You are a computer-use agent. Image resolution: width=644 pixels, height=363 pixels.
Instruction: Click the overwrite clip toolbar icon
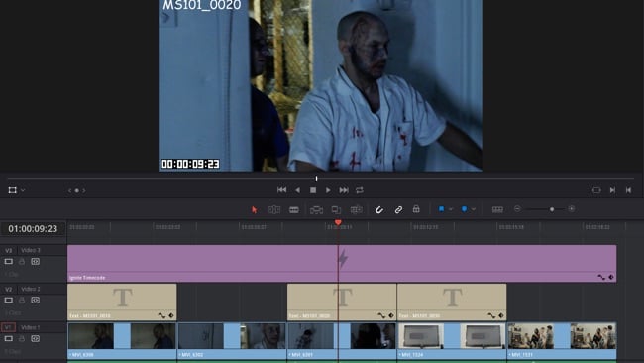[x=336, y=210]
